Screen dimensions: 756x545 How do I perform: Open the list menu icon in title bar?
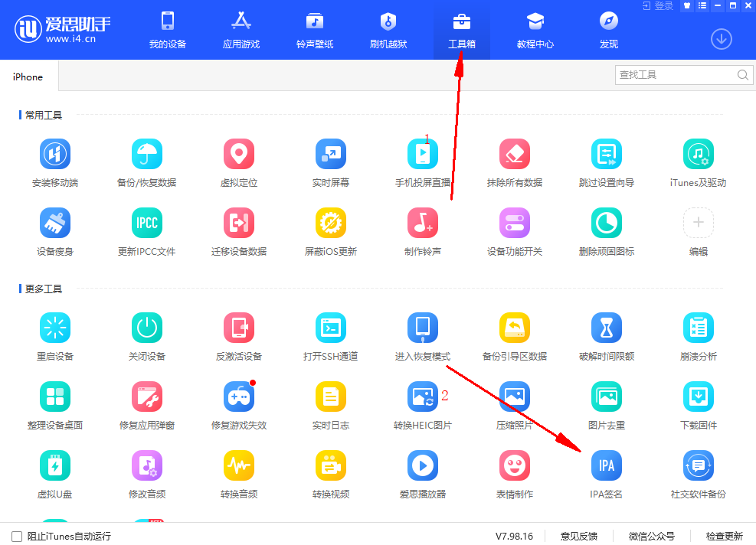tap(702, 6)
